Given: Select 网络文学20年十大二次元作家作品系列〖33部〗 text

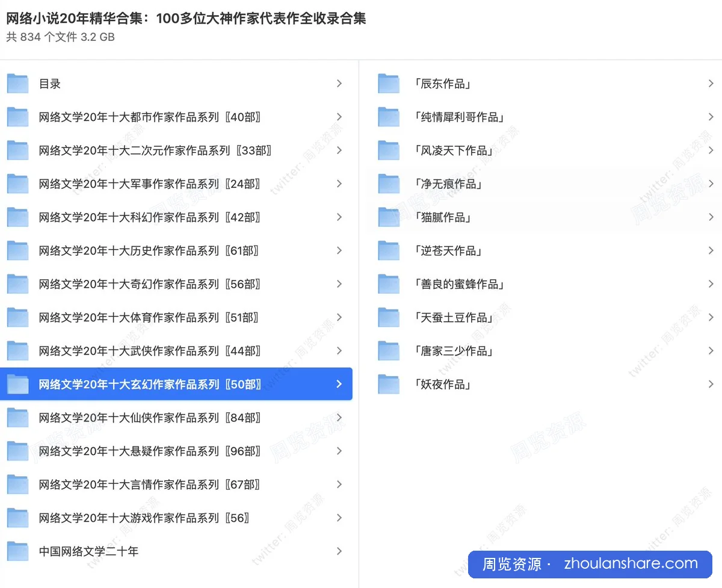Looking at the screenshot, I should [155, 150].
